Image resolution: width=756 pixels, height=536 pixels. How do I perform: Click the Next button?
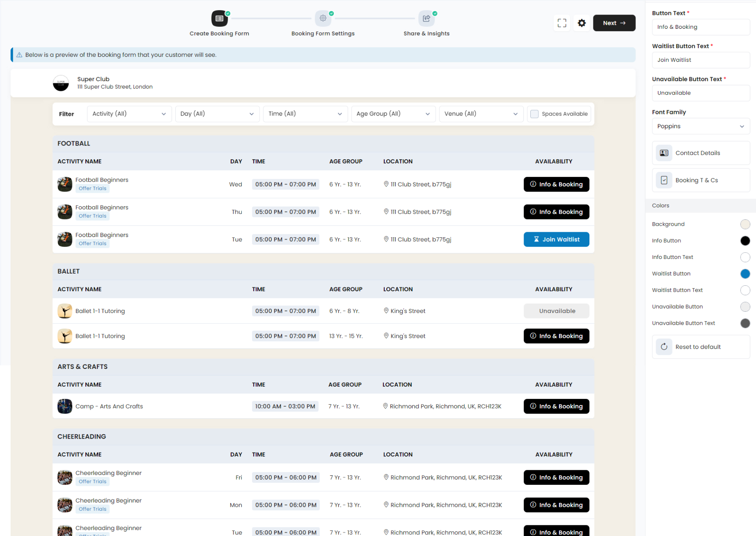(x=614, y=22)
